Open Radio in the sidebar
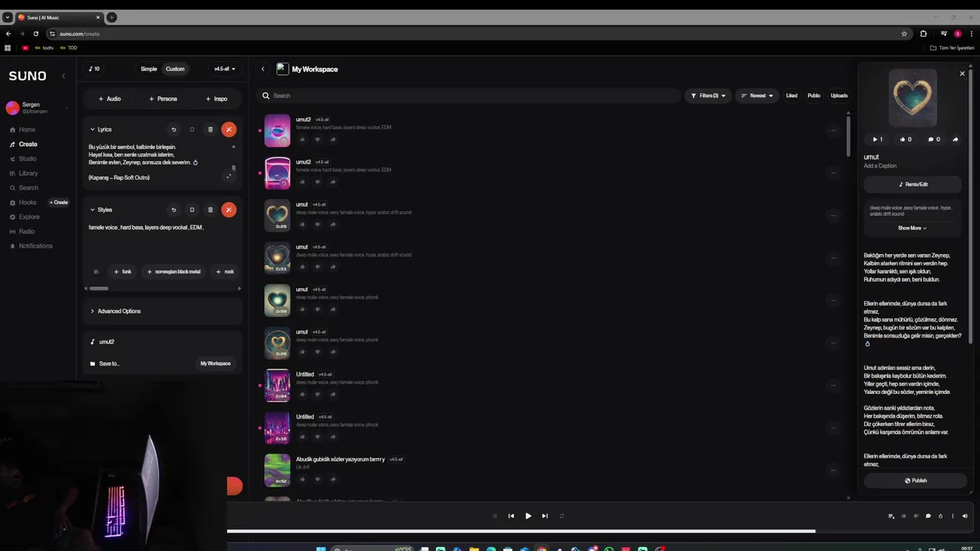 (27, 231)
